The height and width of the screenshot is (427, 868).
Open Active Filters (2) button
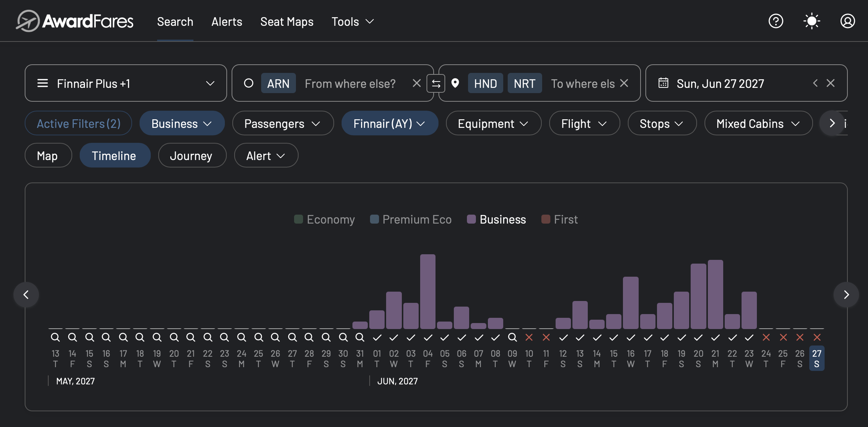click(78, 123)
